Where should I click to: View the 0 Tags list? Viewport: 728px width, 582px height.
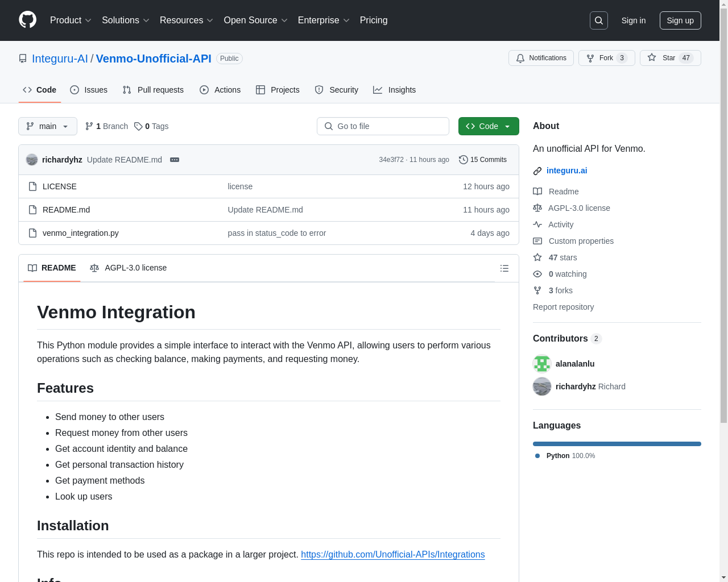151,126
